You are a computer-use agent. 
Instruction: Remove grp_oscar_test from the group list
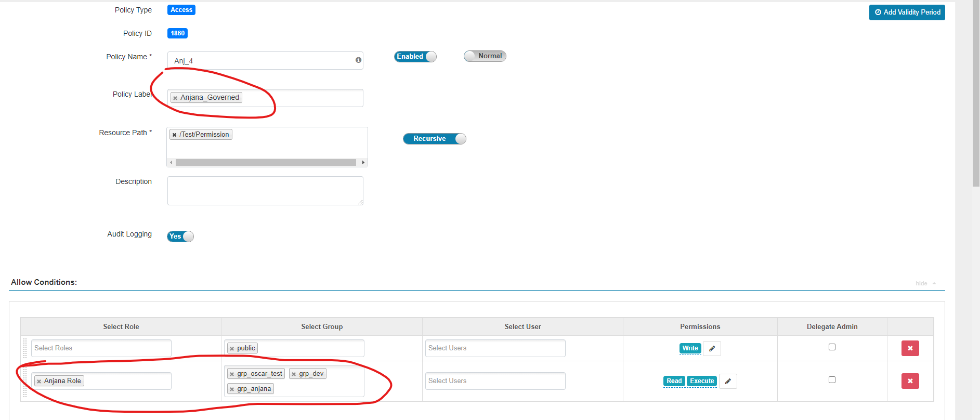(x=232, y=374)
